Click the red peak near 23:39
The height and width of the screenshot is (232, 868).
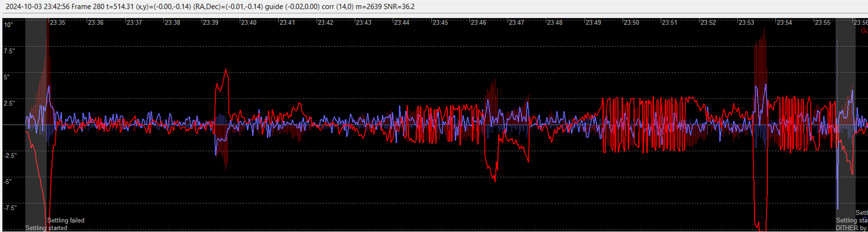click(x=226, y=70)
